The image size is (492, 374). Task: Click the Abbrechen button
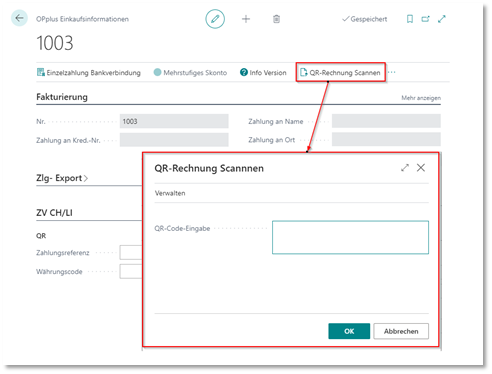[x=401, y=331]
